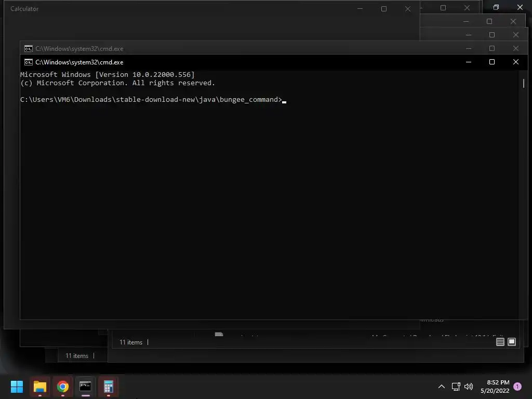Minimize the Calculator window
This screenshot has height=399, width=532.
(360, 9)
